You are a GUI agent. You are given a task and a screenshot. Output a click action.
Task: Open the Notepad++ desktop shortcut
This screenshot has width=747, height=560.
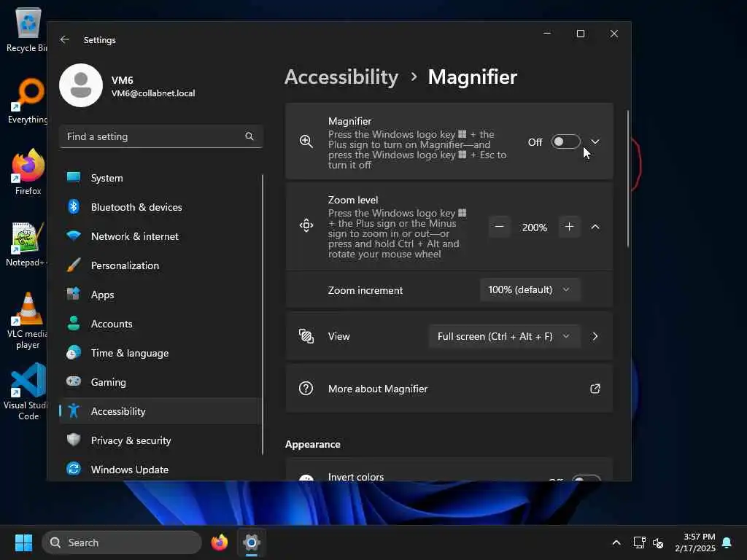[x=26, y=244]
